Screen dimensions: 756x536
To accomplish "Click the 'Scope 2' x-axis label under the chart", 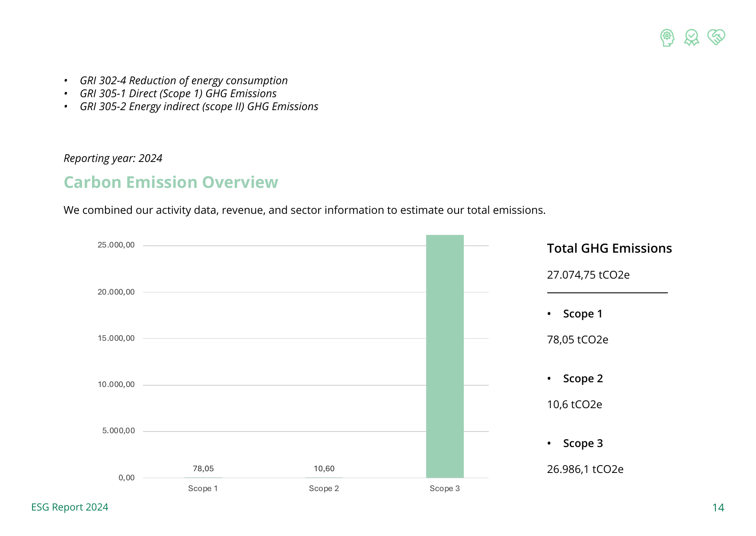I will 324,488.
